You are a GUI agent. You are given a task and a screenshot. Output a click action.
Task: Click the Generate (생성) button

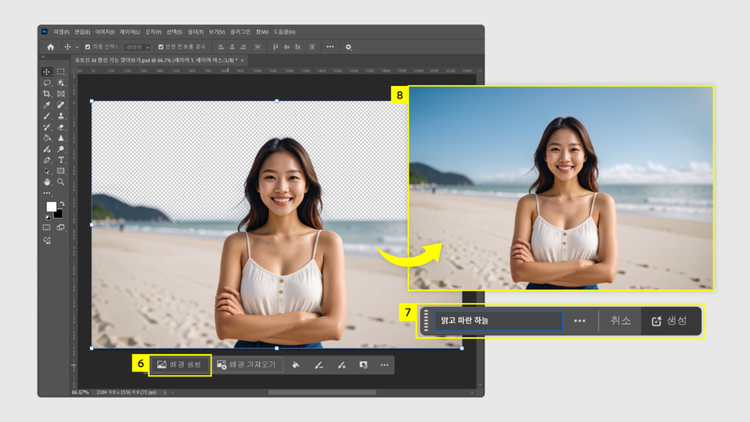670,321
